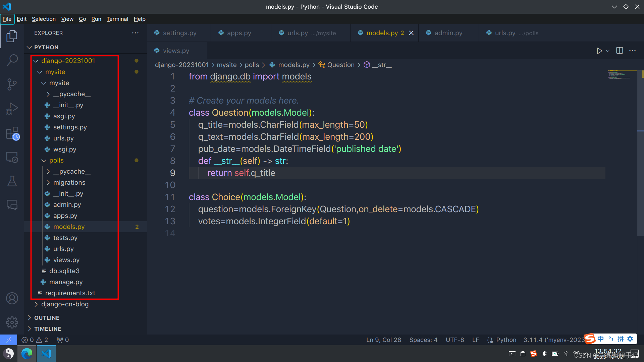Open the Source Control view
644x362 pixels.
tap(12, 84)
